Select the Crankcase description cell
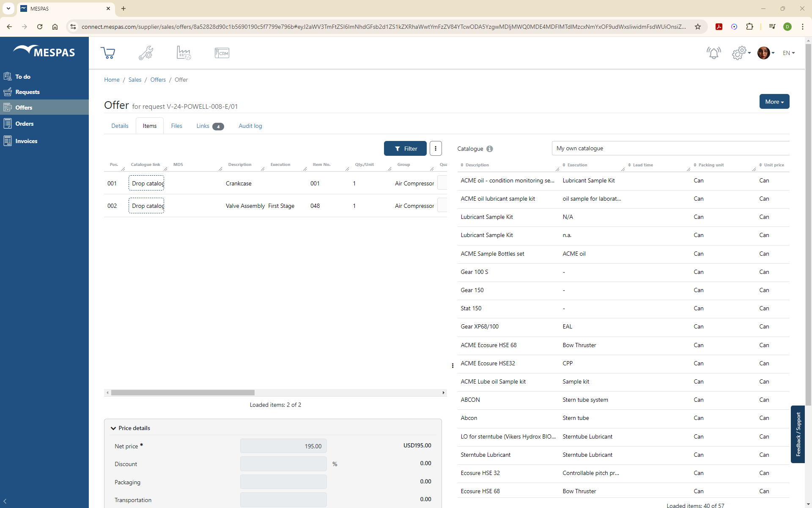Viewport: 812px width, 508px height. coord(239,183)
